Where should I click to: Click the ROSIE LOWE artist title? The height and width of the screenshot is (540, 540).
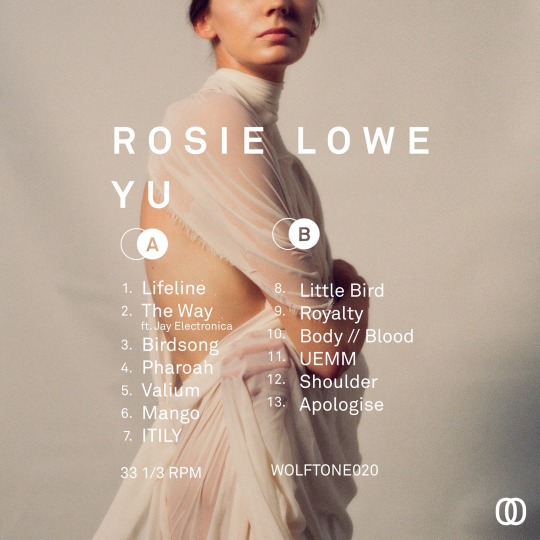point(272,141)
